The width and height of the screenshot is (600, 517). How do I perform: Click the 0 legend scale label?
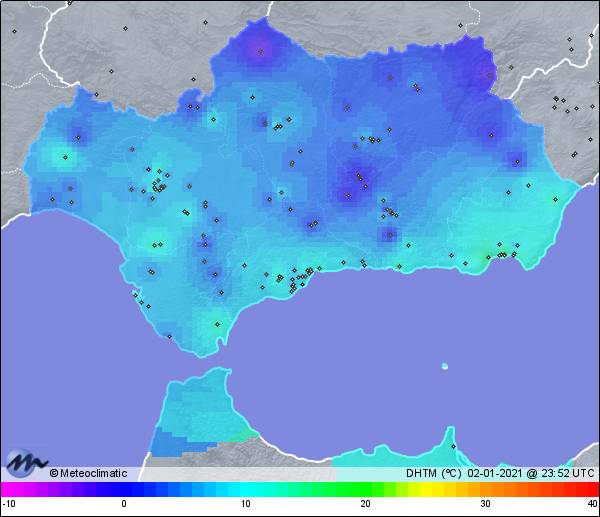pyautogui.click(x=124, y=504)
